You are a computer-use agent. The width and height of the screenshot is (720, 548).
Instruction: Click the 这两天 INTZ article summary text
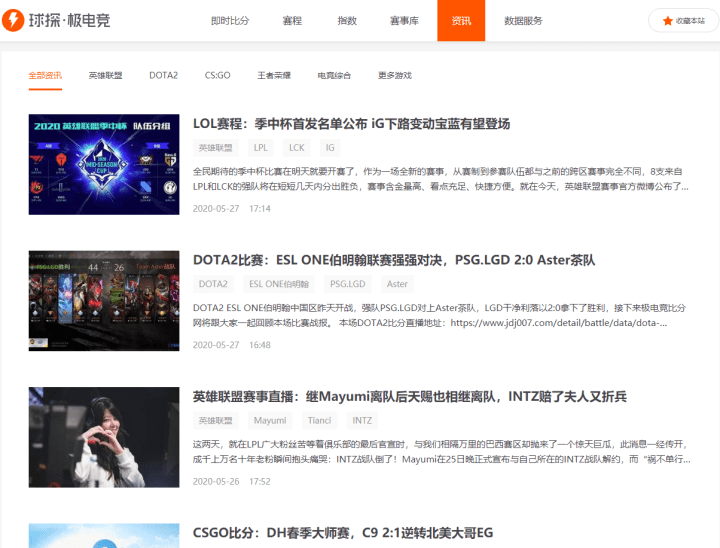(442, 452)
